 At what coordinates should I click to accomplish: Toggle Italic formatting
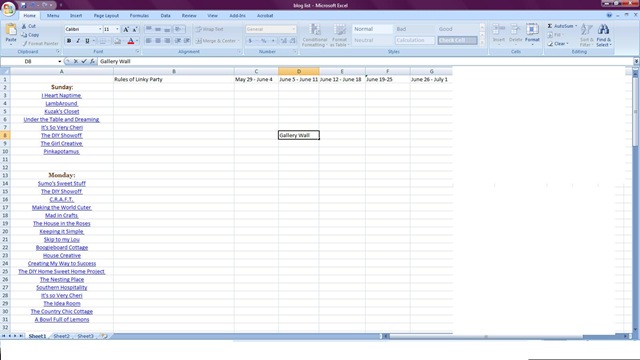(x=78, y=41)
